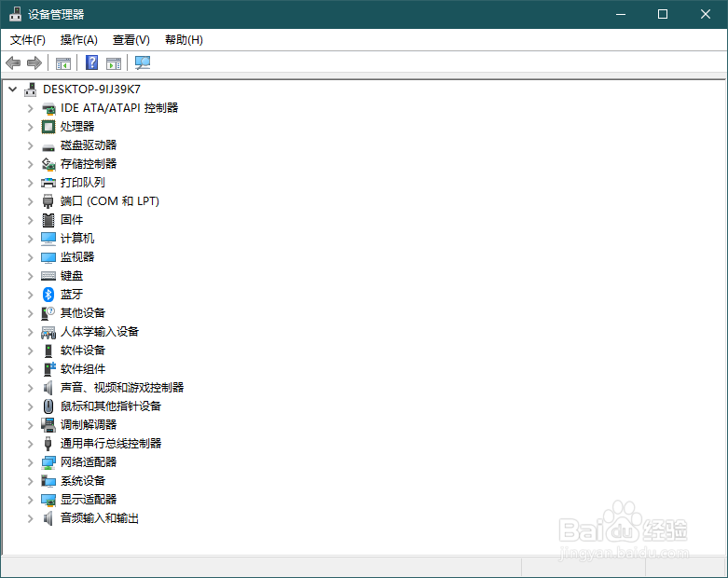Click the 鼠标和其他指针设备 mouse icon
Screen dimensions: 728x578
click(48, 406)
